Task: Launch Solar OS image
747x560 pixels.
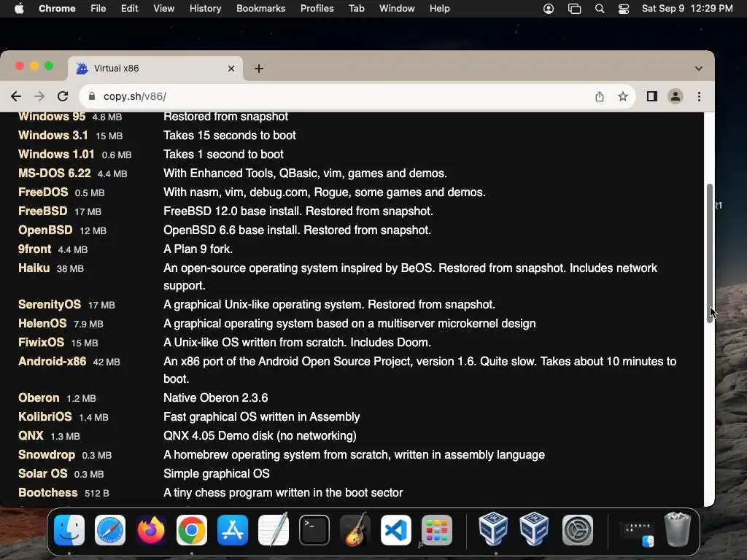Action: click(42, 474)
